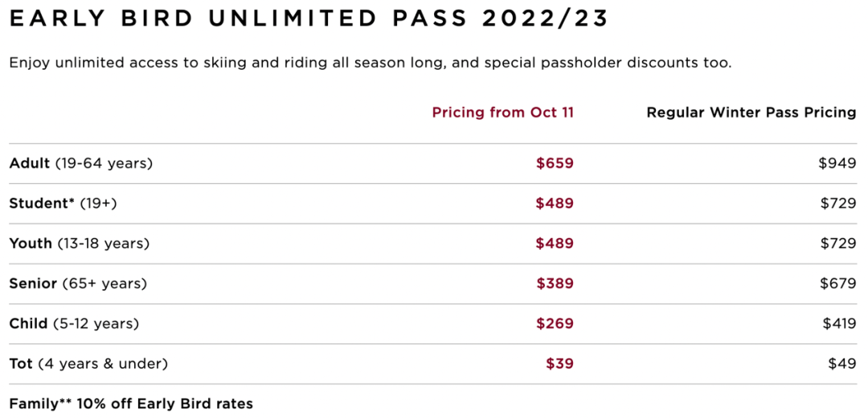
Task: Select the Senior (65+ years) row label
Action: 78,284
